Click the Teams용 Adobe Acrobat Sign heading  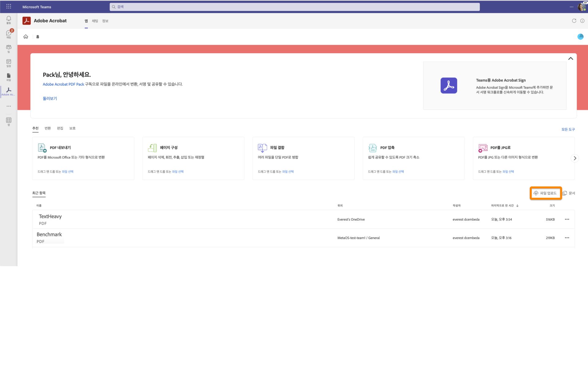coord(501,80)
